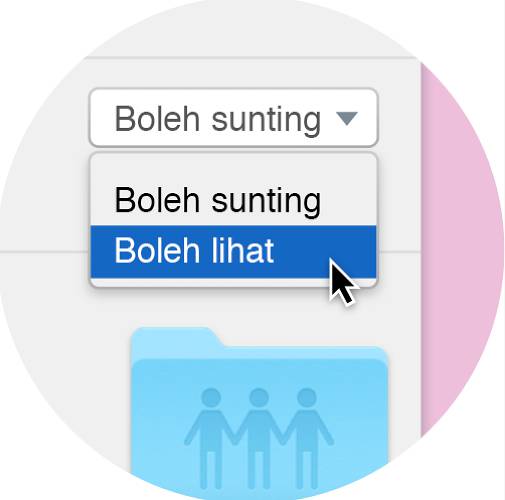This screenshot has height=500, width=505.
Task: Click the left person figure on the folder
Action: pos(211,438)
